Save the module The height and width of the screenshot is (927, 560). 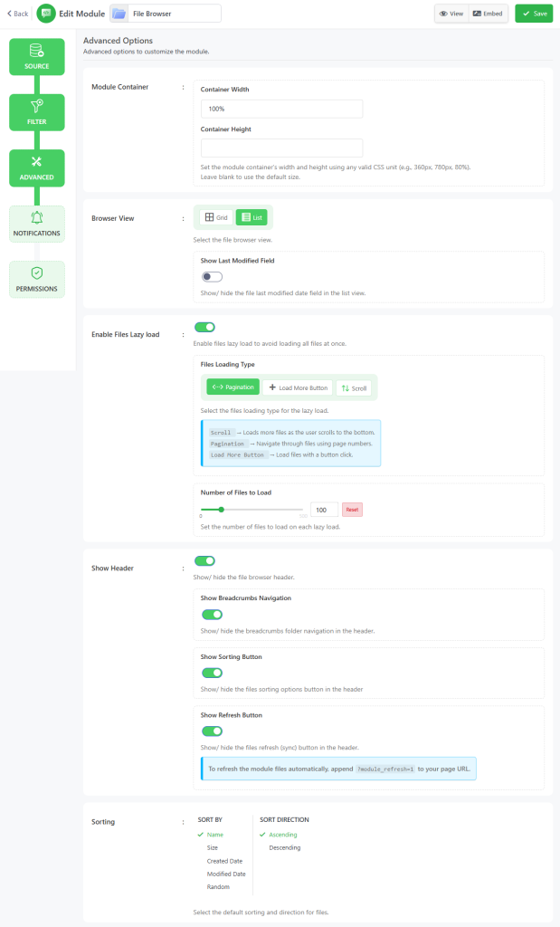pyautogui.click(x=534, y=14)
